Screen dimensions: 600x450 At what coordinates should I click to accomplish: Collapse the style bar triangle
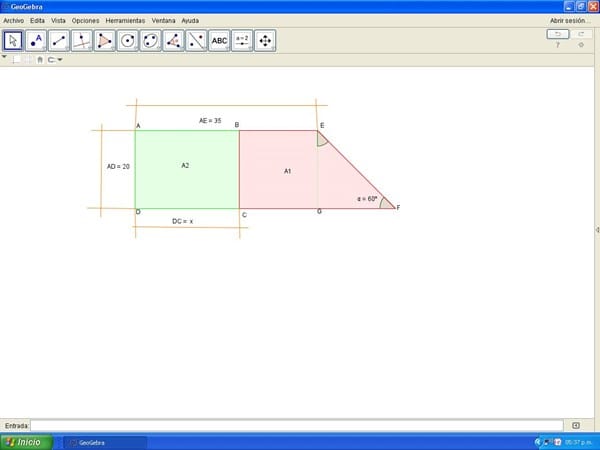coord(5,57)
